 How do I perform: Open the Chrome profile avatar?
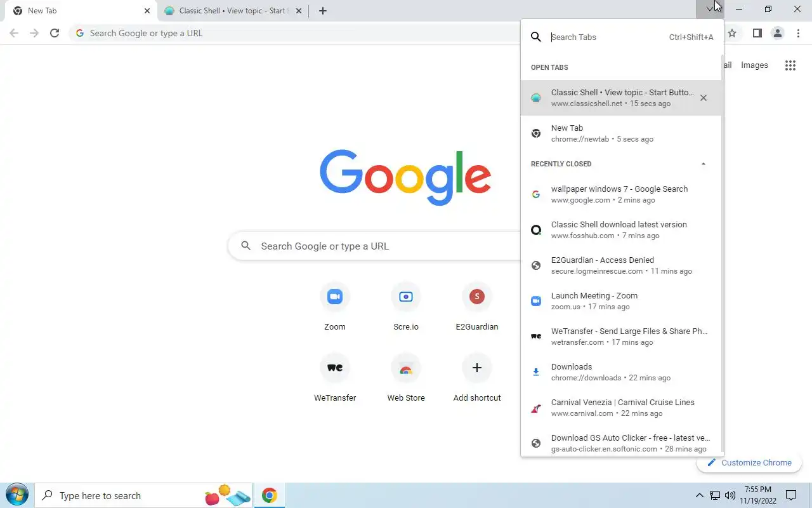click(x=777, y=33)
